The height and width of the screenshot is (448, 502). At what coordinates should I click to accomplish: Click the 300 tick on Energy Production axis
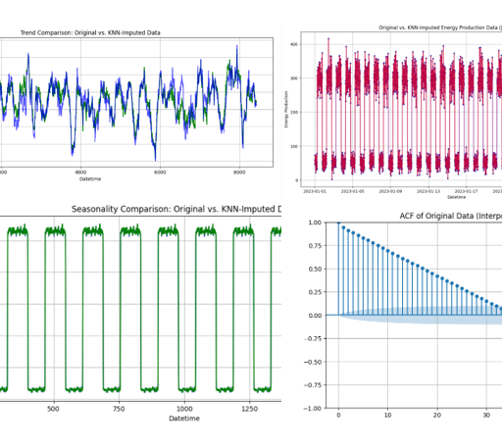294,78
